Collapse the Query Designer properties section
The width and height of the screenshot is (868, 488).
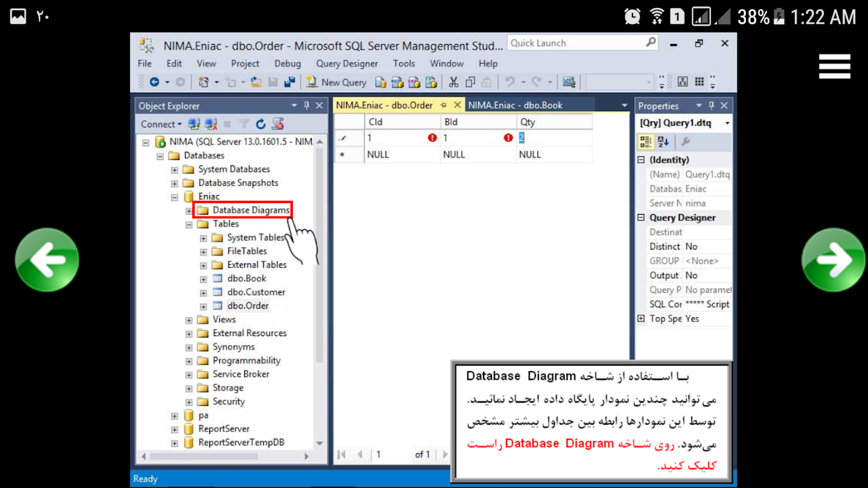click(641, 218)
